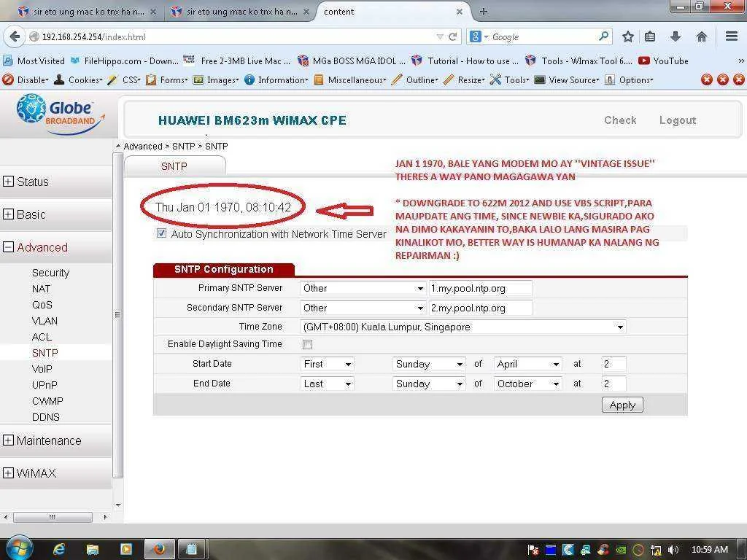Open the Firefox hamburger menu

pos(732,36)
